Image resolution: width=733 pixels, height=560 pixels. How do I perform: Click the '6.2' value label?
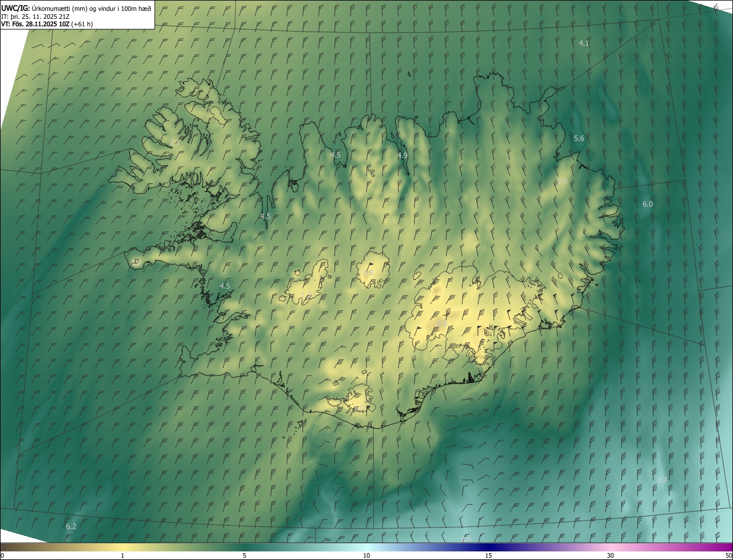click(x=71, y=526)
